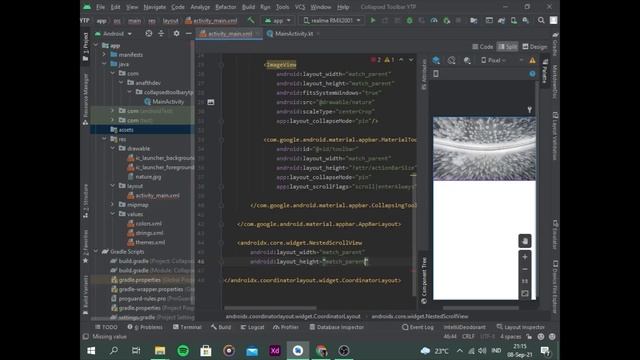Hide the Project panel with the minus icon
This screenshot has height=360, width=640.
click(x=189, y=33)
